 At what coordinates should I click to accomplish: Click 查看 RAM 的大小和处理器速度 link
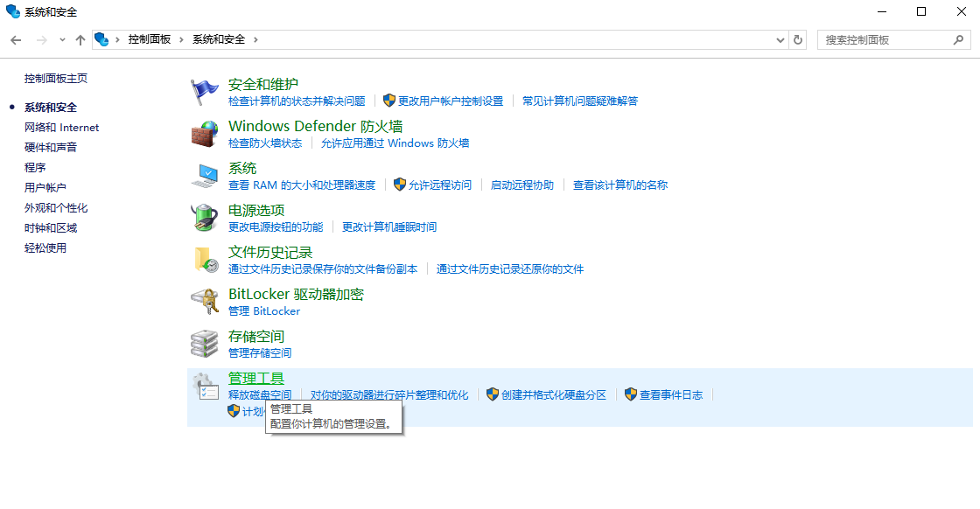click(x=302, y=185)
